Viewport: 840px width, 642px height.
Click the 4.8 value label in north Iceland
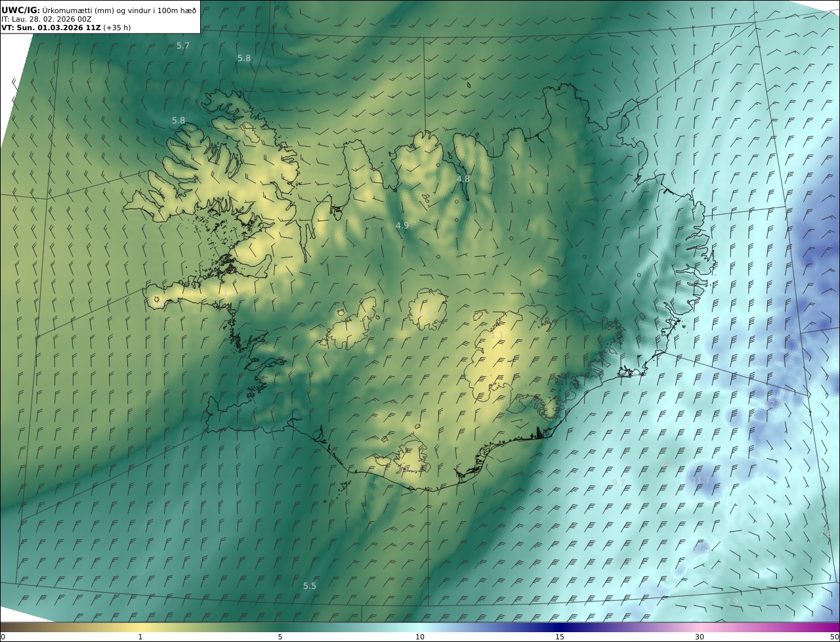[463, 179]
